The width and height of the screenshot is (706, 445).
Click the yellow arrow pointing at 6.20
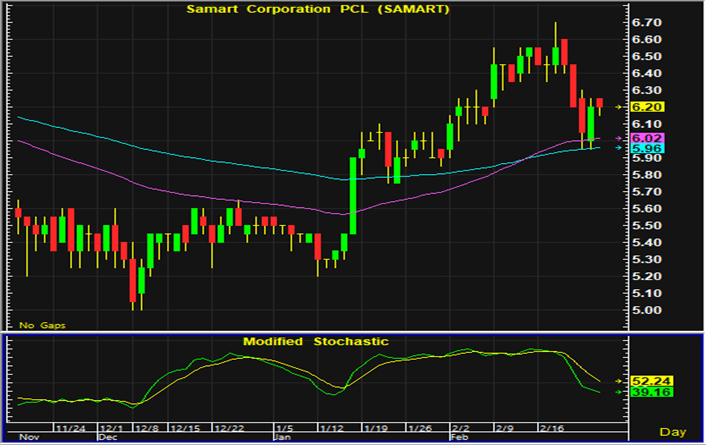(x=619, y=106)
